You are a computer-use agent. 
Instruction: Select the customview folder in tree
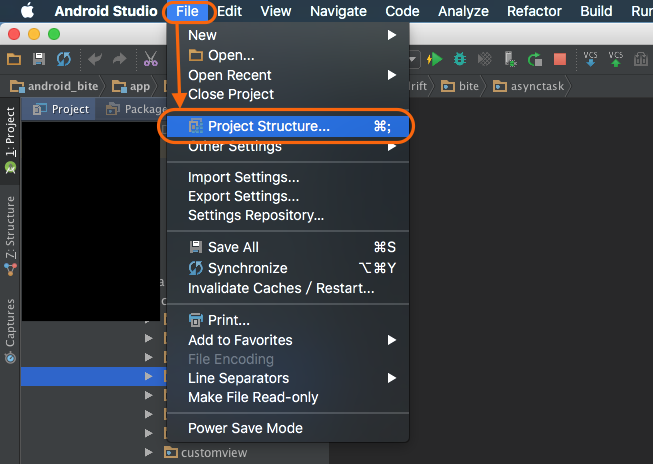206,452
